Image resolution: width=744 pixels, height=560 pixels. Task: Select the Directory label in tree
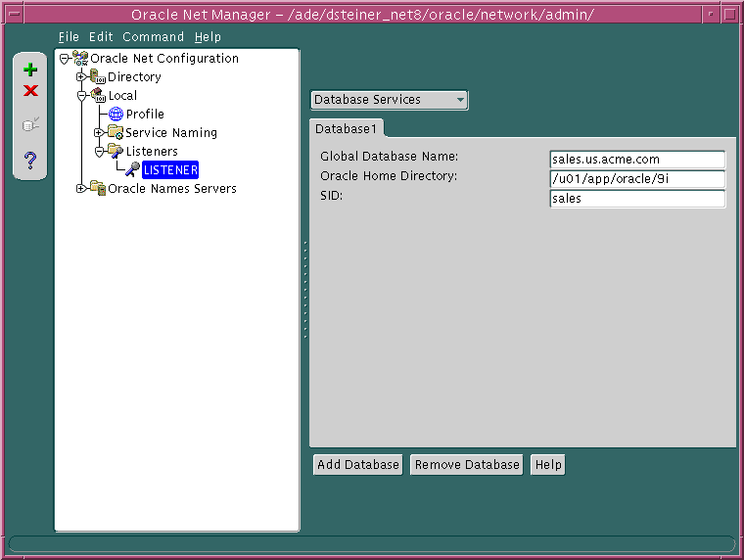coord(134,77)
